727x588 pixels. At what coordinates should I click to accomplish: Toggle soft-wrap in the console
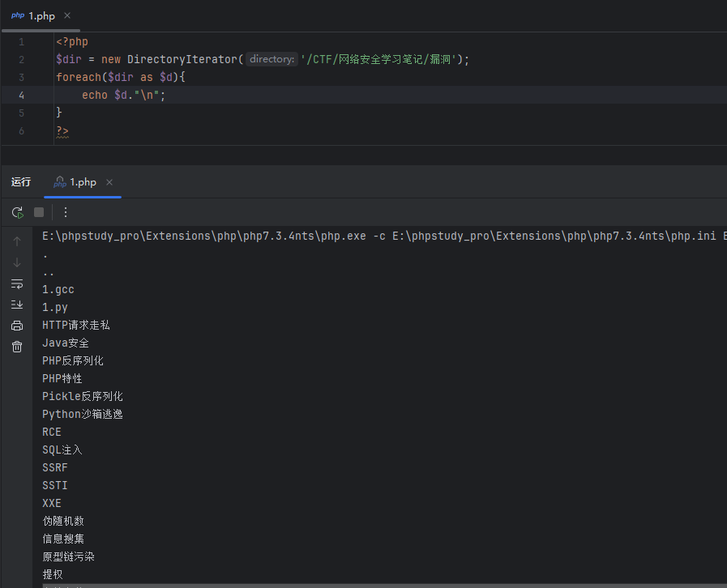coord(17,283)
